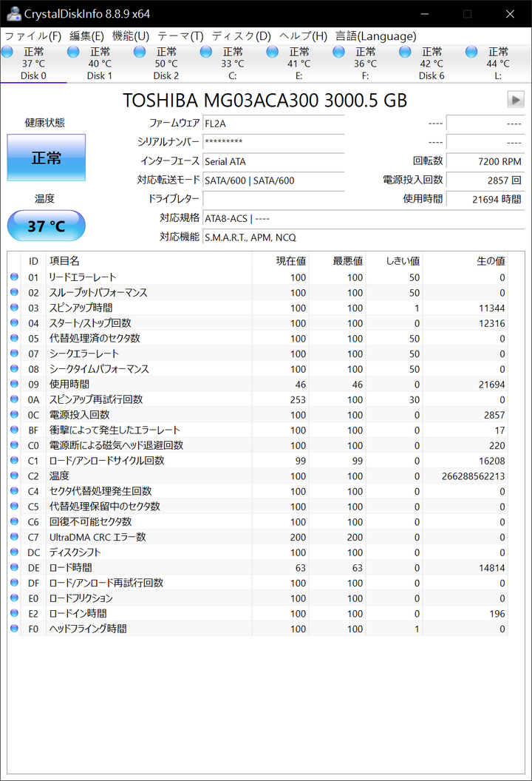This screenshot has height=781, width=532.
Task: Click status orb for drive F:
Action: [339, 51]
